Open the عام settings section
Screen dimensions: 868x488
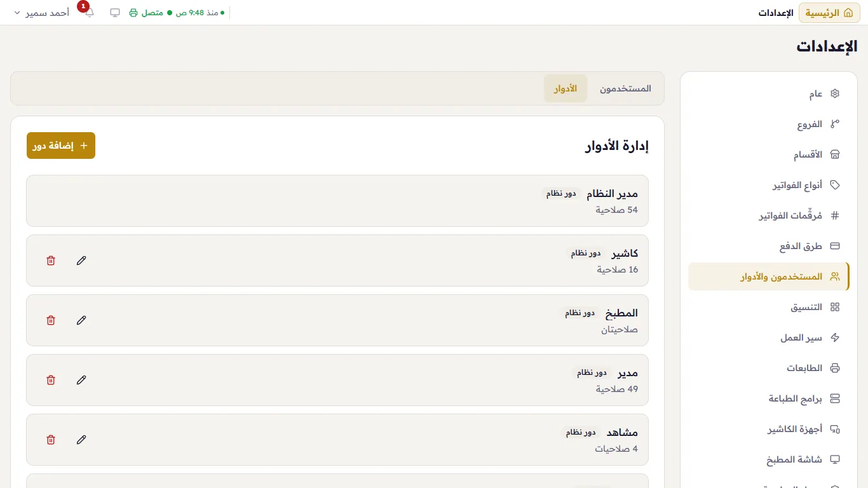click(769, 94)
